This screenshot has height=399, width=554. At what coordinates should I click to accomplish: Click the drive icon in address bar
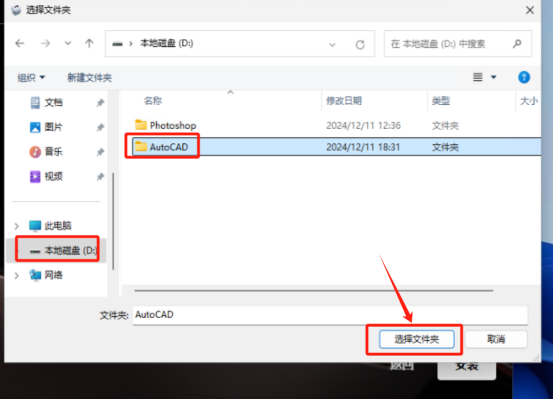(117, 44)
